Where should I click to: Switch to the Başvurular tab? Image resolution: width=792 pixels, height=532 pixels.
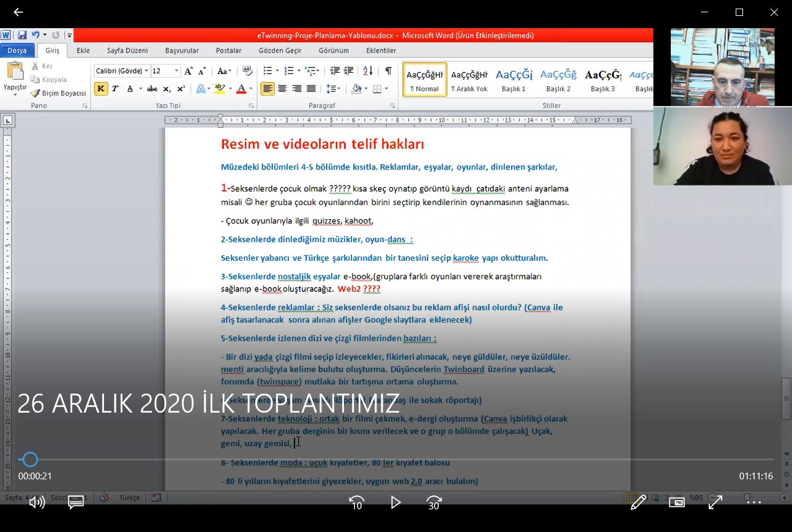pyautogui.click(x=182, y=51)
